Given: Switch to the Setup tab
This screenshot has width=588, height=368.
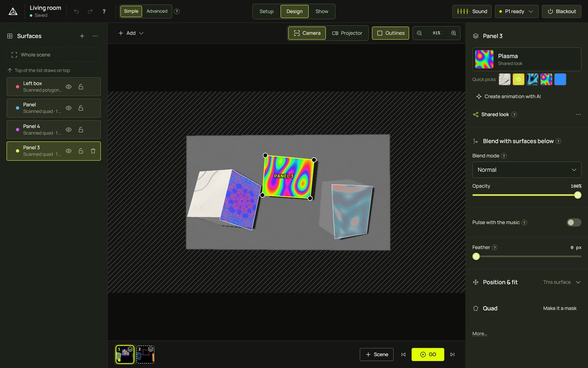Looking at the screenshot, I should 266,11.
